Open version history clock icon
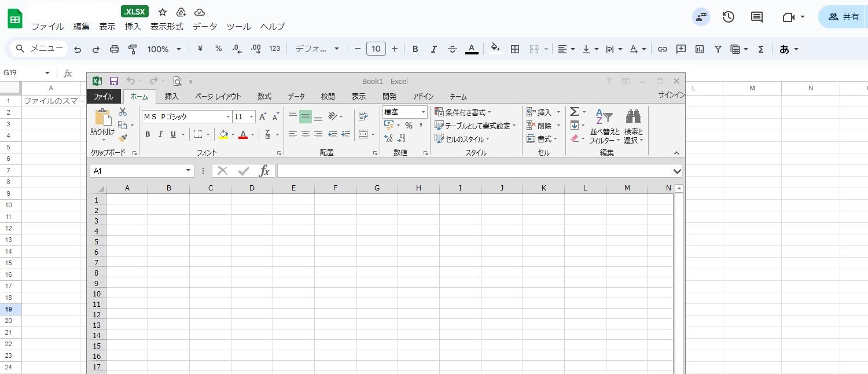 (729, 17)
